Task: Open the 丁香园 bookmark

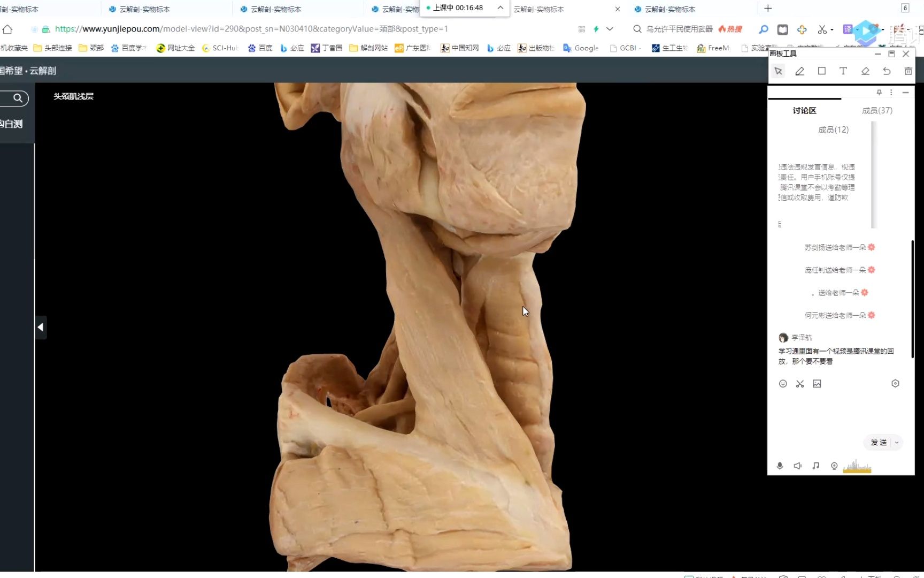Action: pos(327,48)
